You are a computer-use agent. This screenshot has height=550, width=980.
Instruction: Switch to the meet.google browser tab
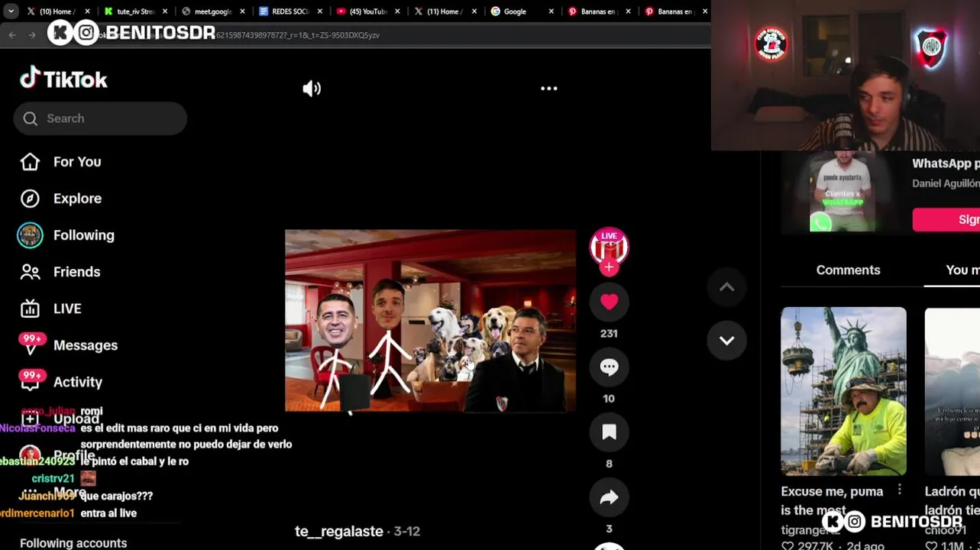point(212,11)
